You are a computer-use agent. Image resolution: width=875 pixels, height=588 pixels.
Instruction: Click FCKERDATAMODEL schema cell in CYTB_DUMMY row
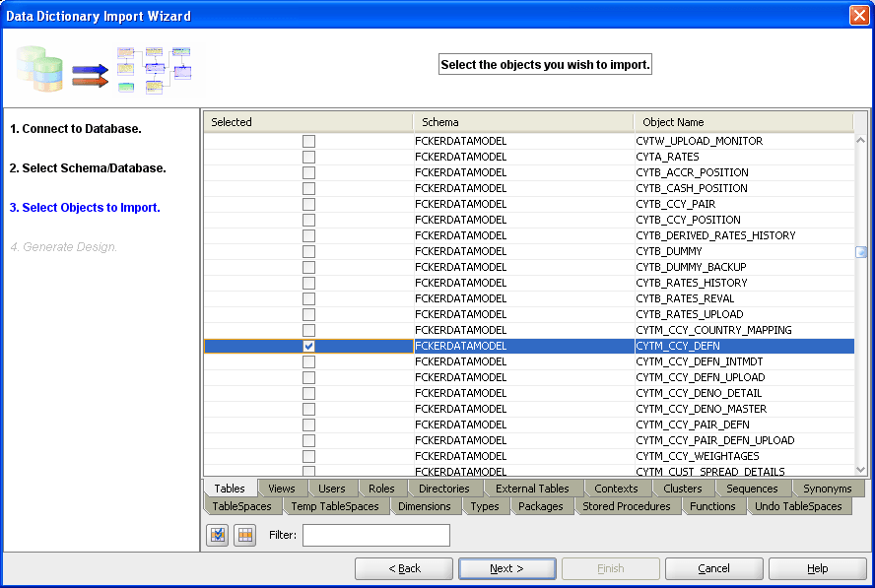(523, 251)
